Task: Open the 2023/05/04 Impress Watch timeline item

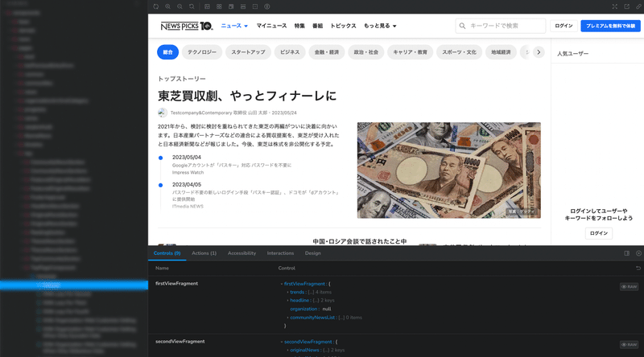Action: [x=232, y=165]
